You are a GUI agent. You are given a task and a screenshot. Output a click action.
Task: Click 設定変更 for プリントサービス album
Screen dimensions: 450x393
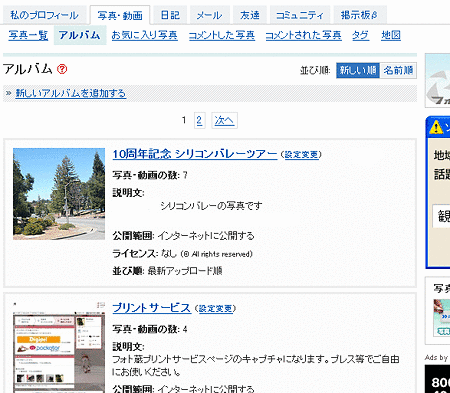pos(216,309)
